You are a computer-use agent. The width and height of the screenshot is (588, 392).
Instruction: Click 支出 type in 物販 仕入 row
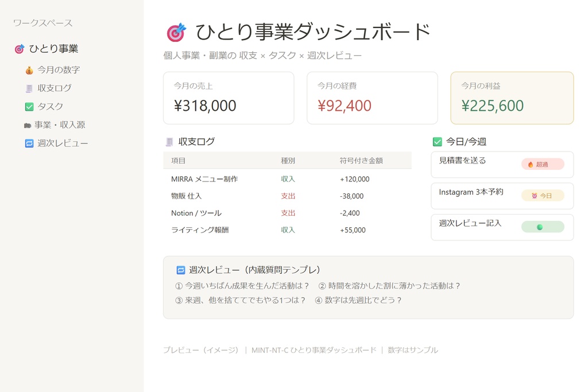(x=288, y=196)
